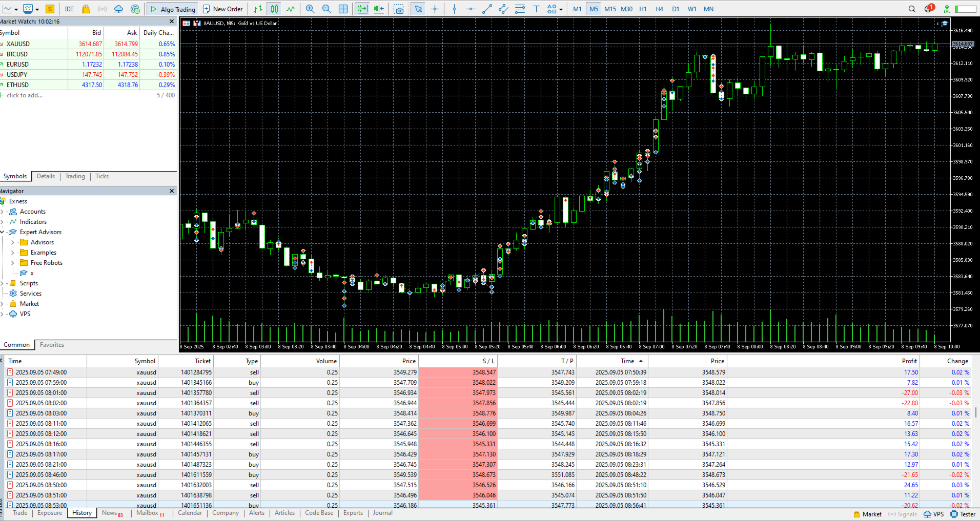Open the templates dropdown arrow
The width and height of the screenshot is (980, 521).
37,9
